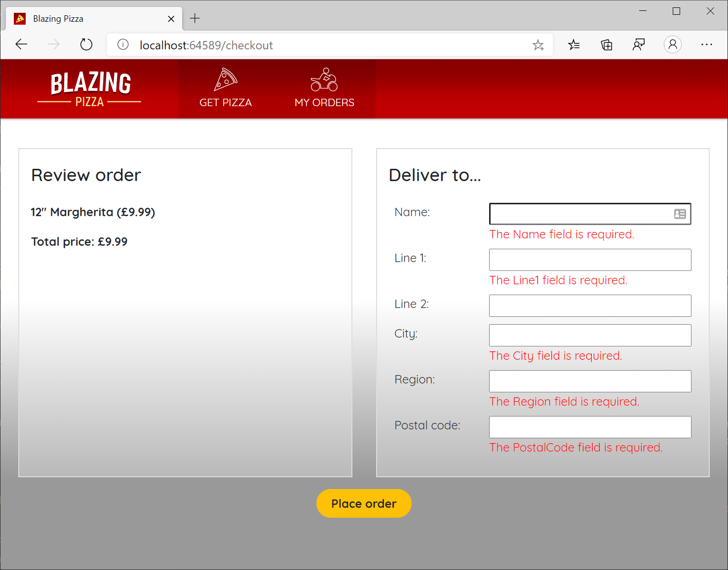Screen dimensions: 728x570
Task: Select the Blazing Pizza browser tab
Action: [94, 19]
